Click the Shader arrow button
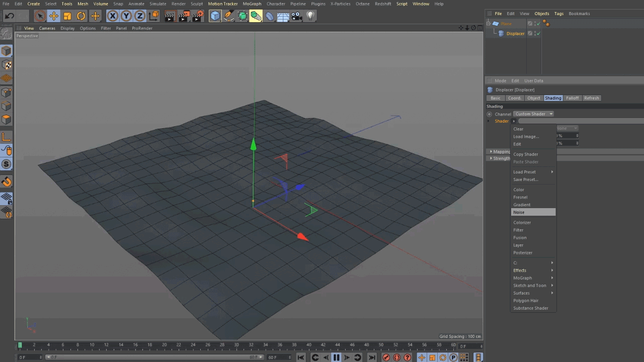644x362 pixels. click(514, 121)
